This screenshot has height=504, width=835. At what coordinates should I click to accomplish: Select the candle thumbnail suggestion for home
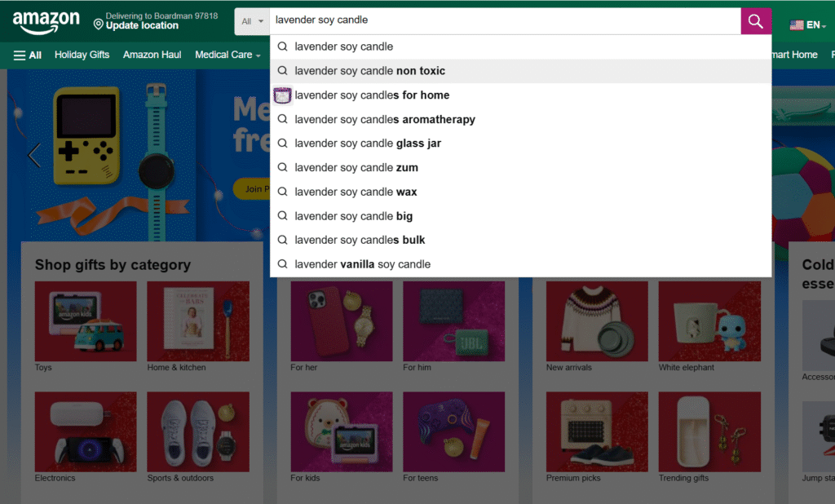coord(283,95)
